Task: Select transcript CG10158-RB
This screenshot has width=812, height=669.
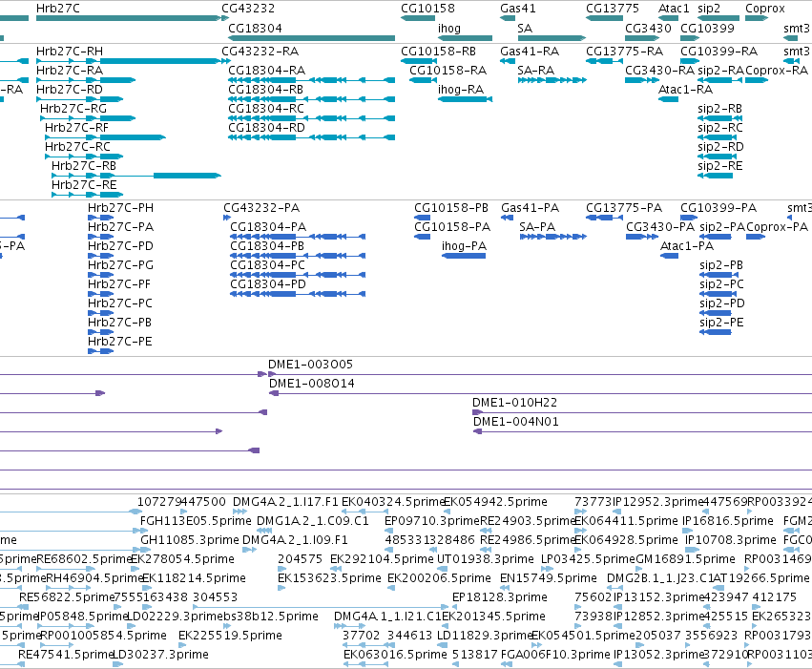Action: tap(417, 61)
